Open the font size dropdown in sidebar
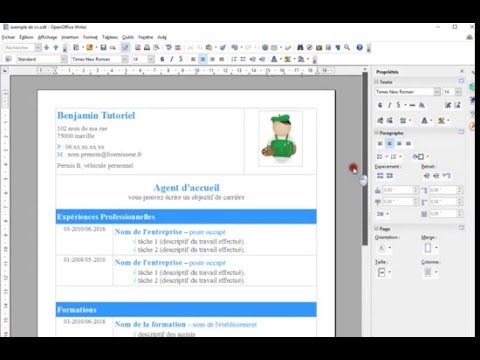Image resolution: width=480 pixels, height=360 pixels. pyautogui.click(x=458, y=92)
